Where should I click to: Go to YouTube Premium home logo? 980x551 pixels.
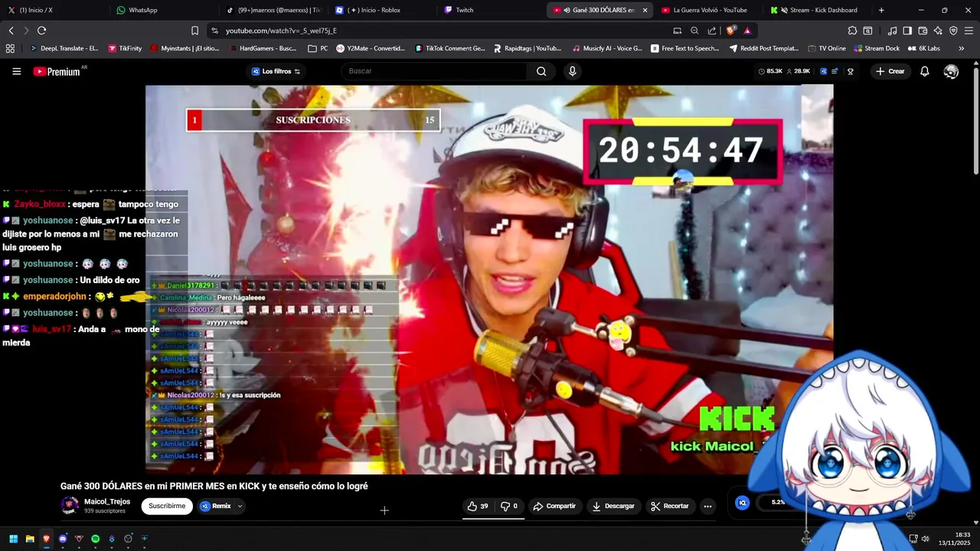(x=56, y=71)
